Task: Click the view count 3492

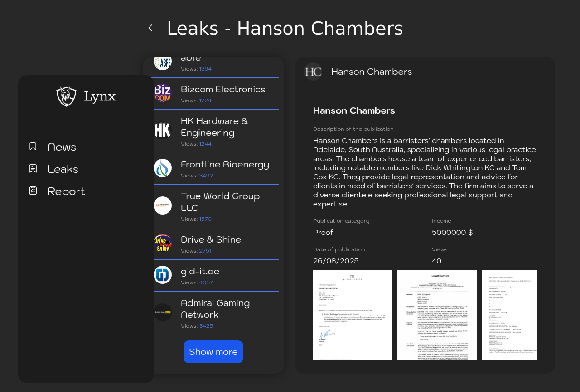Action: pos(206,176)
